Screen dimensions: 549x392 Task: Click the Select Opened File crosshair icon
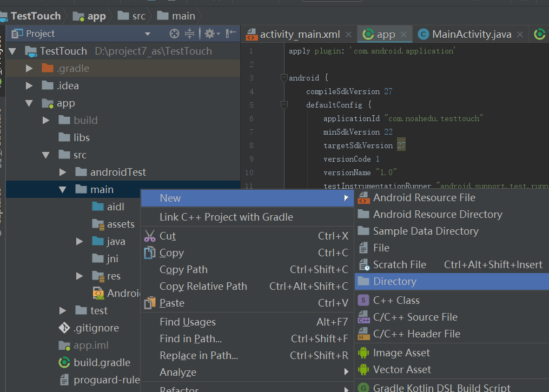[173, 34]
